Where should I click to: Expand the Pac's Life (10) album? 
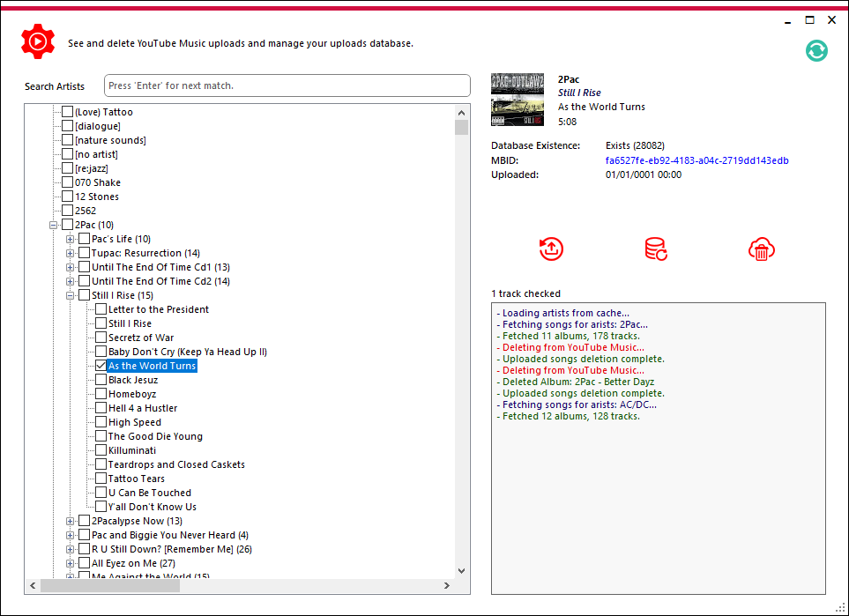pyautogui.click(x=70, y=239)
